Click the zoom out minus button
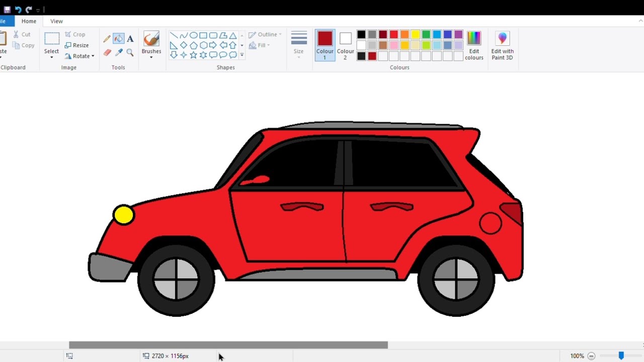644x362 pixels. pos(592,356)
